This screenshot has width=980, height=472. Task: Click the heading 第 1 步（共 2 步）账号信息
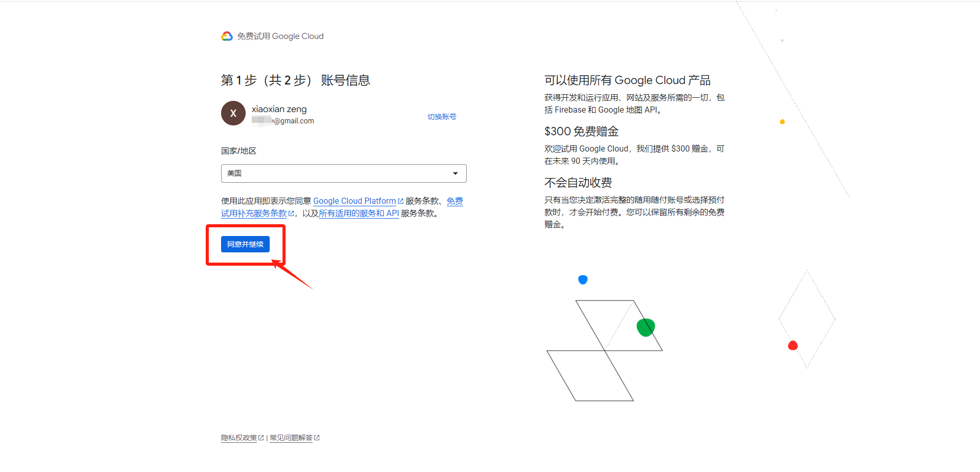(x=296, y=80)
